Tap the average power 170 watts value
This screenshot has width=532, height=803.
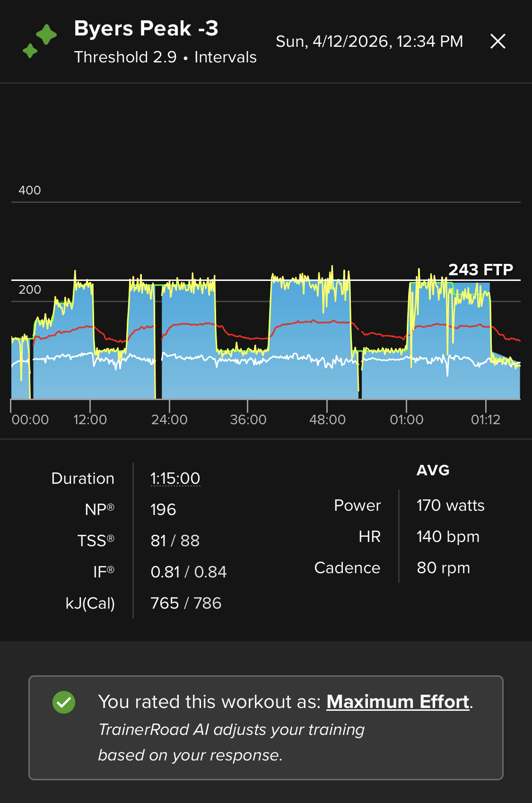pos(450,506)
